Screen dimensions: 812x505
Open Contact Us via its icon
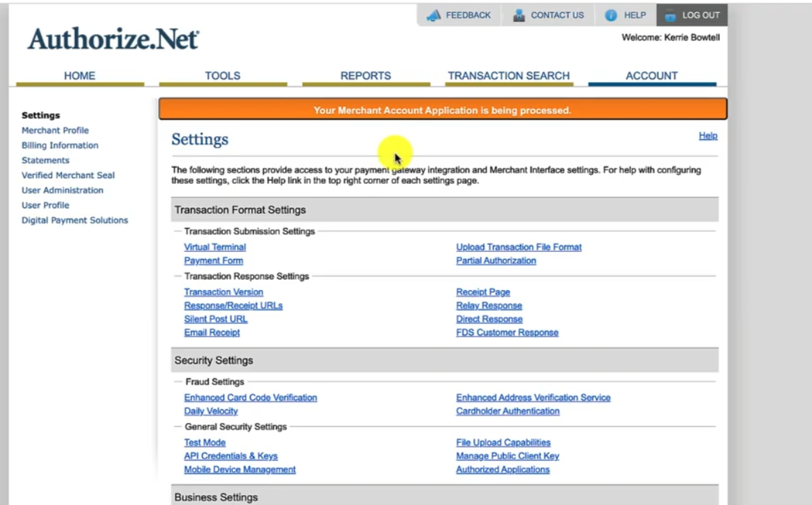coord(518,15)
